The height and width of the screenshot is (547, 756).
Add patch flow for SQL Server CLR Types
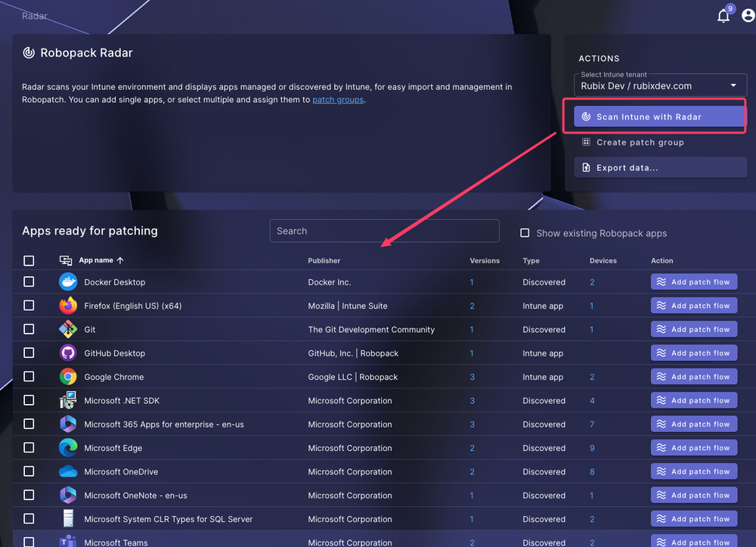coord(694,518)
